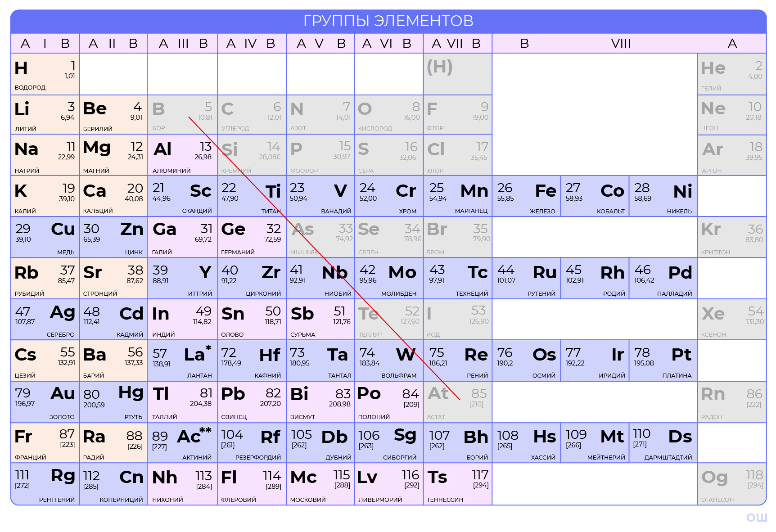776x532 pixels.
Task: Select the antimony cell labeled СУРЬМА
Action: [320, 320]
